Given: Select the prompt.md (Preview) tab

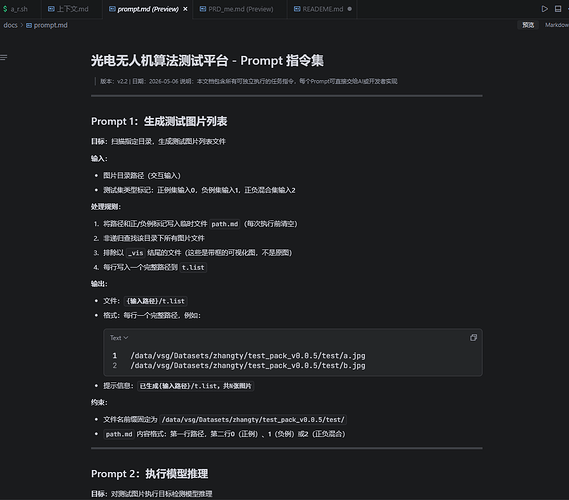Looking at the screenshot, I should coord(148,9).
